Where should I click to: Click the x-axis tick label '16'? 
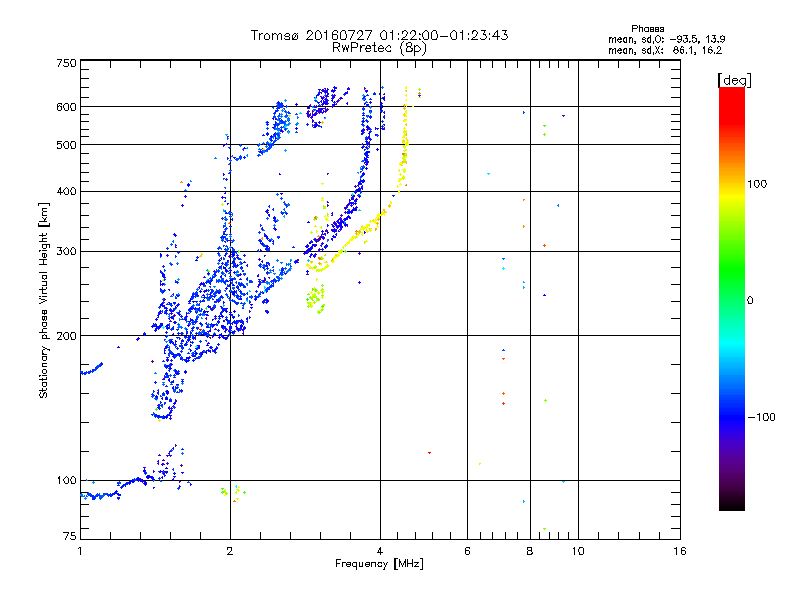pyautogui.click(x=680, y=551)
